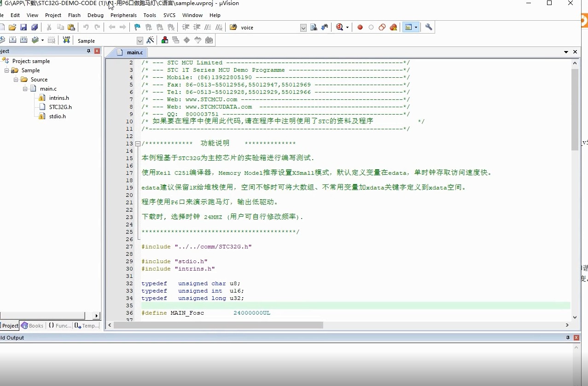This screenshot has height=386, width=588.
Task: Insert a bookmark with the blue flag icon
Action: (137, 28)
